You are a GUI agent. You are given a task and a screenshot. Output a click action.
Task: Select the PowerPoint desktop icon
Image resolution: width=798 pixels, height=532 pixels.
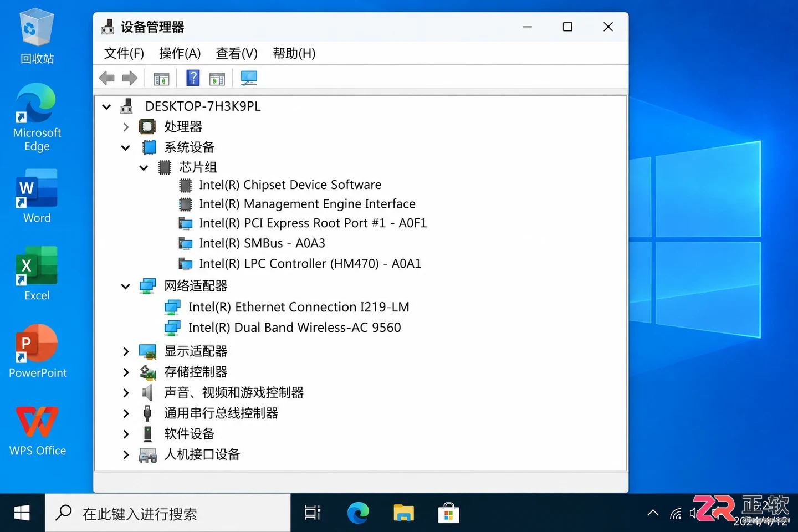tap(37, 351)
